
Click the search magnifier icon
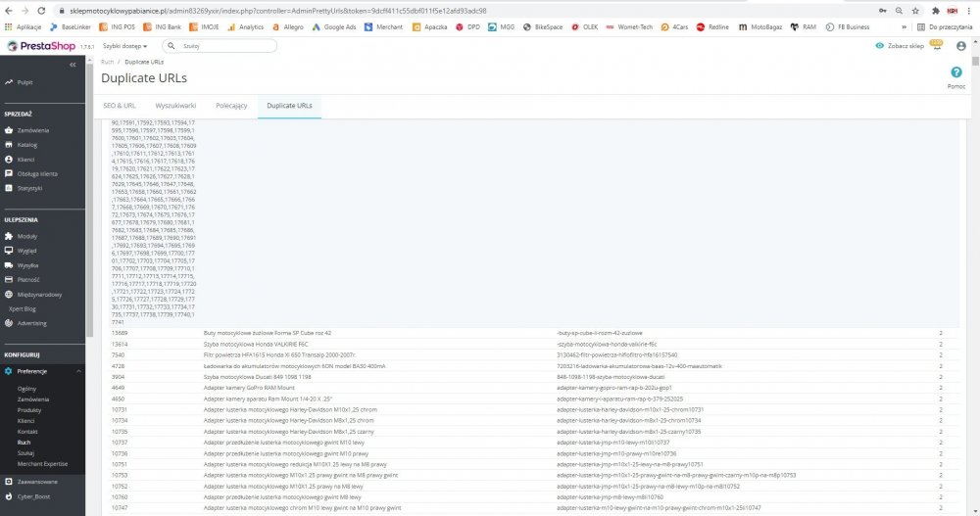171,46
